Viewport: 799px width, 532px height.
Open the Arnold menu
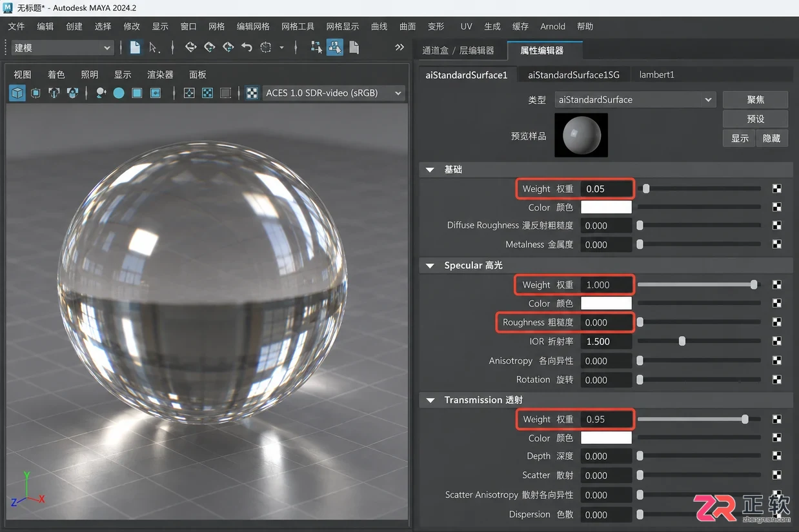[x=553, y=26]
